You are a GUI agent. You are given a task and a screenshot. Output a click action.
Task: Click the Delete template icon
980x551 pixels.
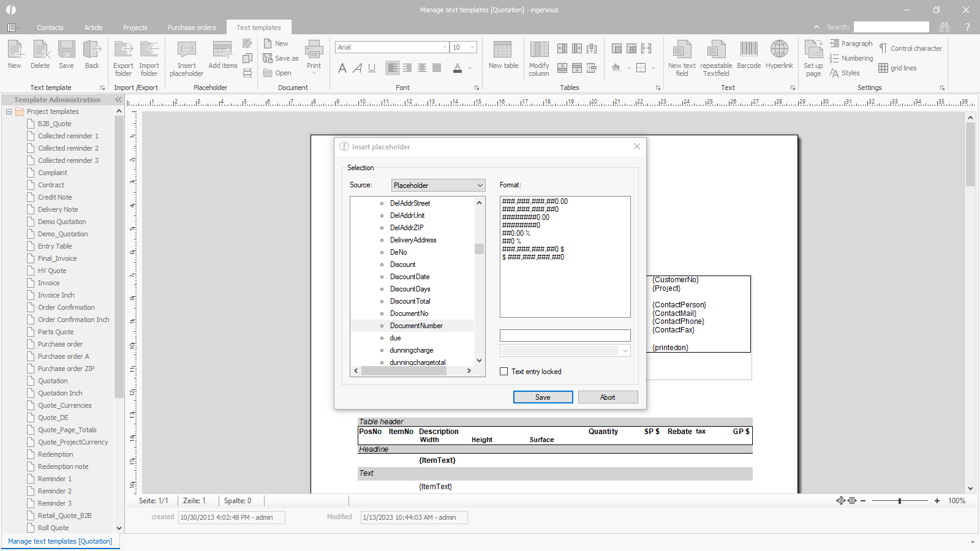coord(40,50)
